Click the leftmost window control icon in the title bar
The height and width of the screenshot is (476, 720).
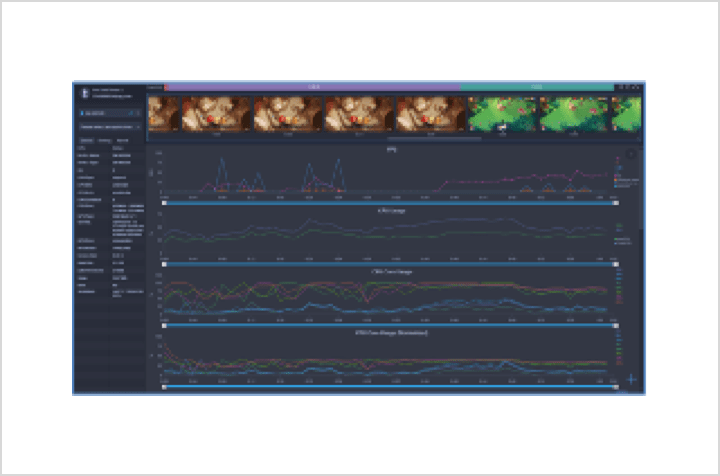620,87
